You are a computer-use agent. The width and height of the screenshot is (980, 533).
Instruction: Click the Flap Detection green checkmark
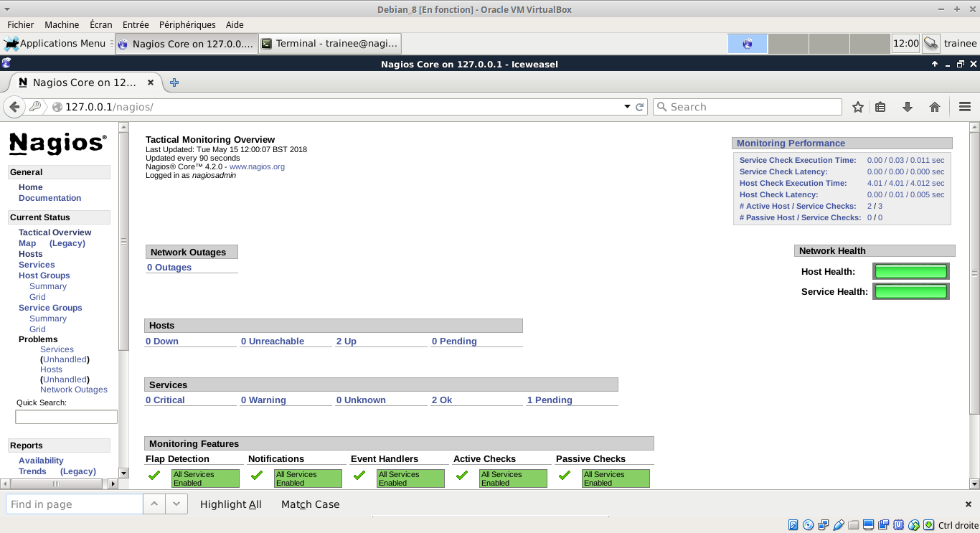[x=154, y=475]
